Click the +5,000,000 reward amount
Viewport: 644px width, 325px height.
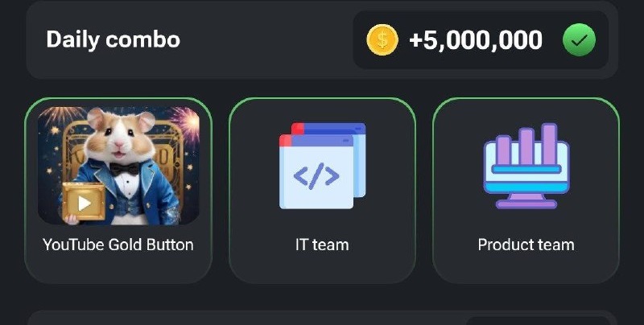(476, 40)
